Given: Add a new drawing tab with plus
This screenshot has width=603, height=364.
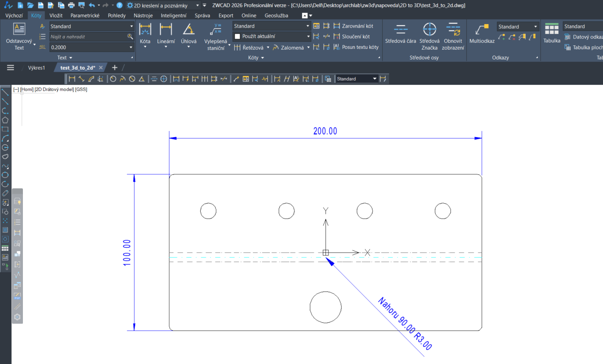Looking at the screenshot, I should point(115,67).
